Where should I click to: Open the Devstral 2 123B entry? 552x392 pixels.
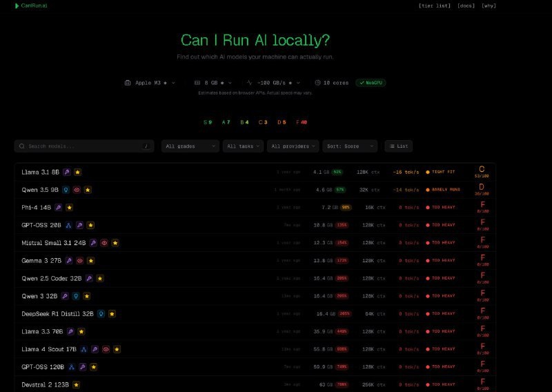[x=255, y=384]
